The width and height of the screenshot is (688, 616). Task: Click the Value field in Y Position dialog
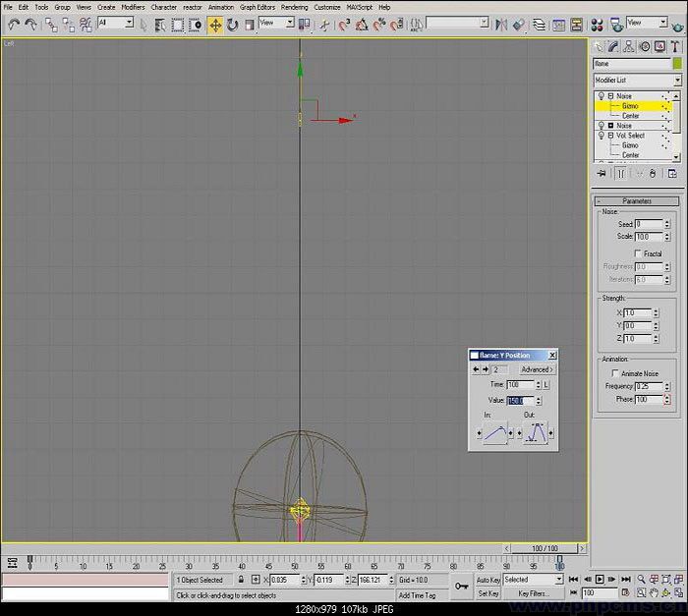[520, 401]
